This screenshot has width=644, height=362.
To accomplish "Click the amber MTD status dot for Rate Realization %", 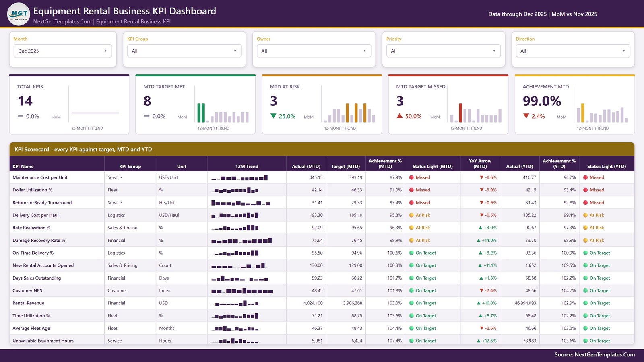I will point(411,228).
